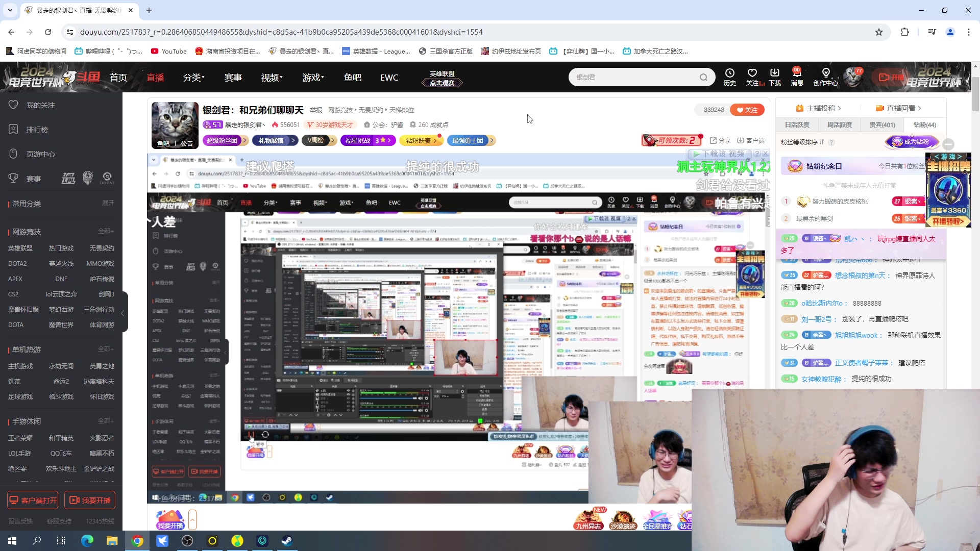Click the 成为钻粉 button
Viewport: 980px width, 551px height.
pos(913,142)
